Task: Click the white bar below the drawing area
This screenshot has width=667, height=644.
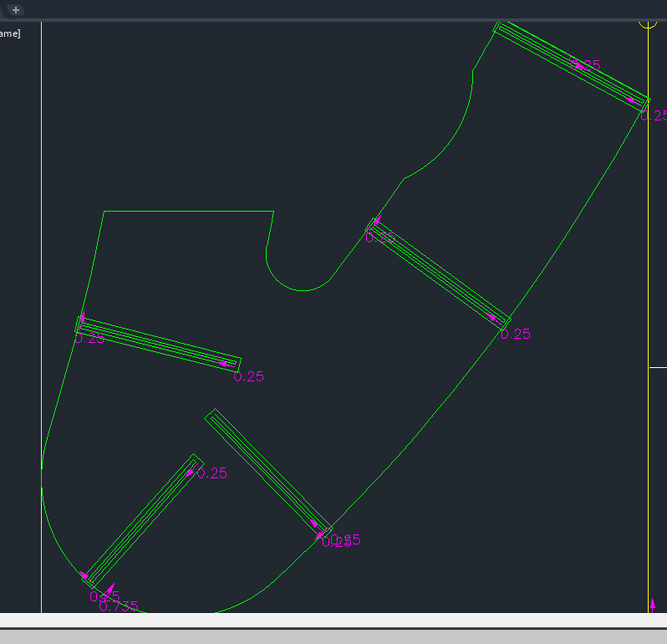Action: [334, 621]
